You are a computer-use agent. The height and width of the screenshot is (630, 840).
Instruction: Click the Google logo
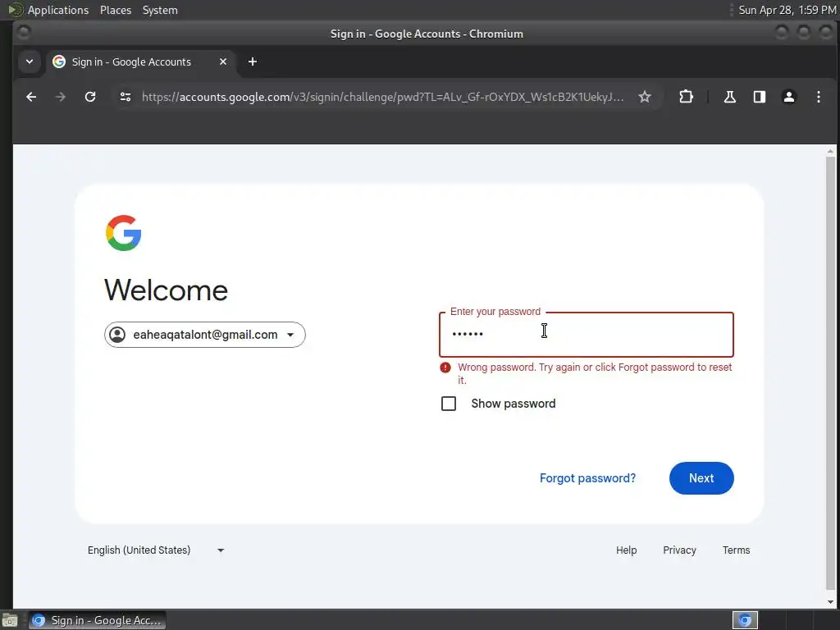tap(123, 233)
